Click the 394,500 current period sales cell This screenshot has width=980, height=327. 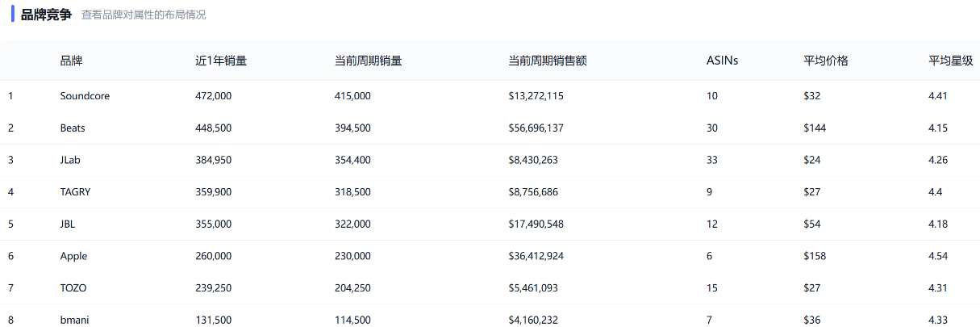point(352,128)
